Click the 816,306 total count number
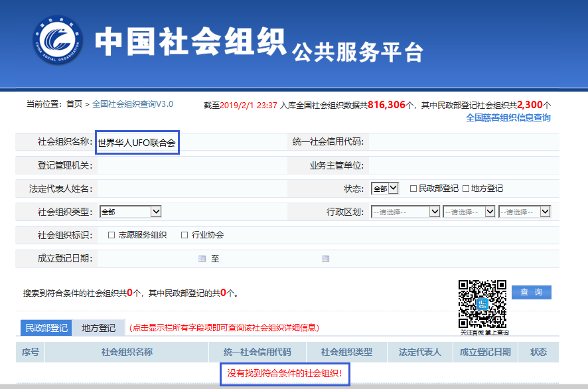The image size is (588, 389). [x=386, y=105]
